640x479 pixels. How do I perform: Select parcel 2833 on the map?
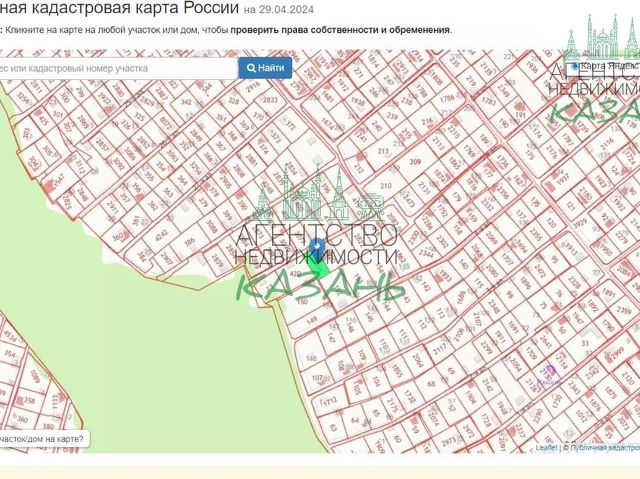pos(270,100)
